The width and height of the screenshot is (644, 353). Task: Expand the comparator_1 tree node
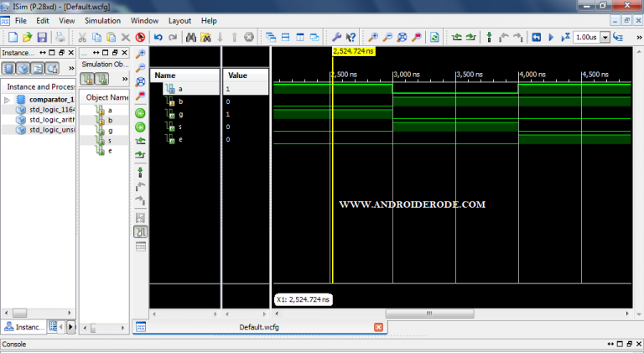[7, 100]
